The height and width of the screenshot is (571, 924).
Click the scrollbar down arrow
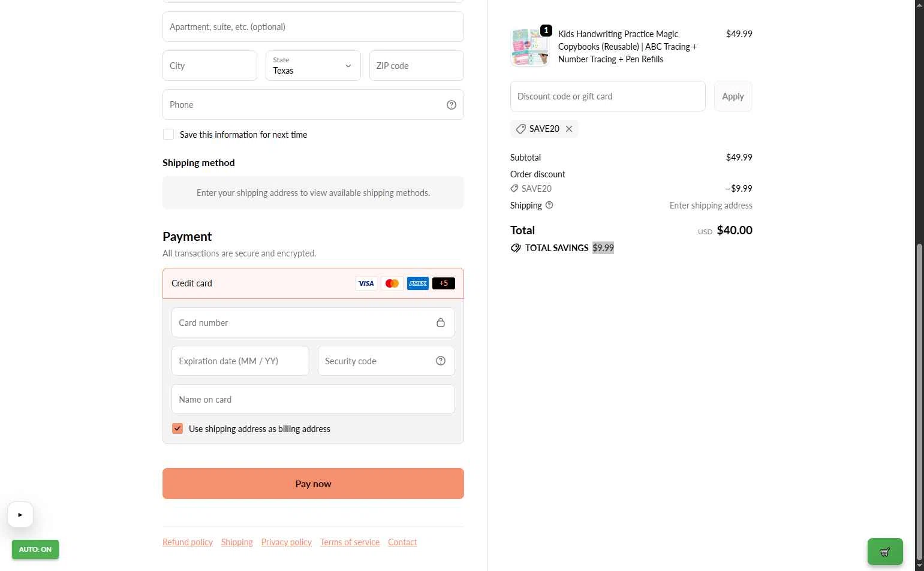click(920, 566)
